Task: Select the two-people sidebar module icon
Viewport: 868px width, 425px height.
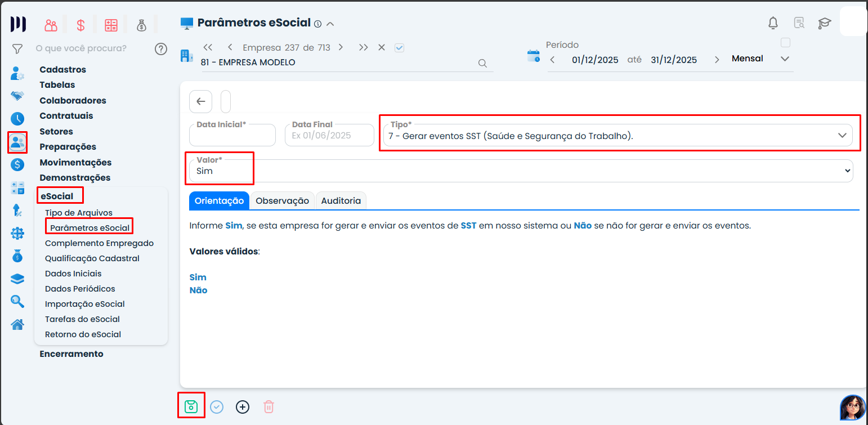Action: [x=17, y=142]
